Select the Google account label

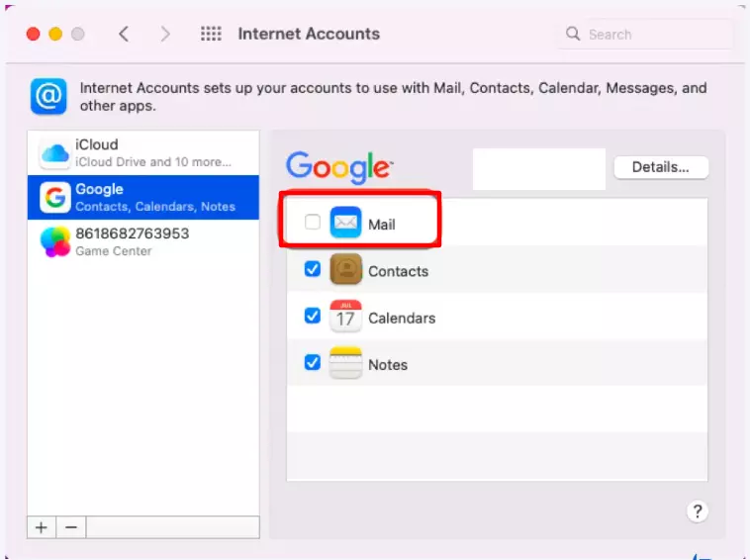(x=100, y=189)
